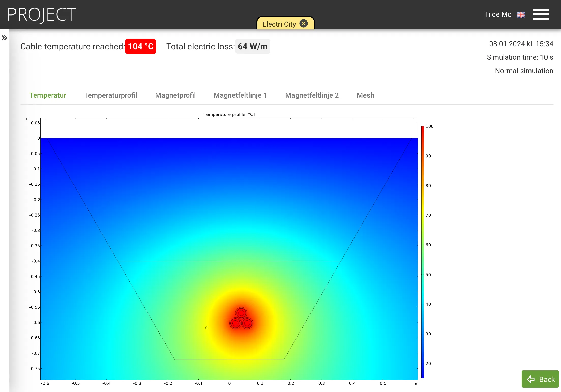Click the red 104 °C temperature badge
561x392 pixels.
(141, 46)
